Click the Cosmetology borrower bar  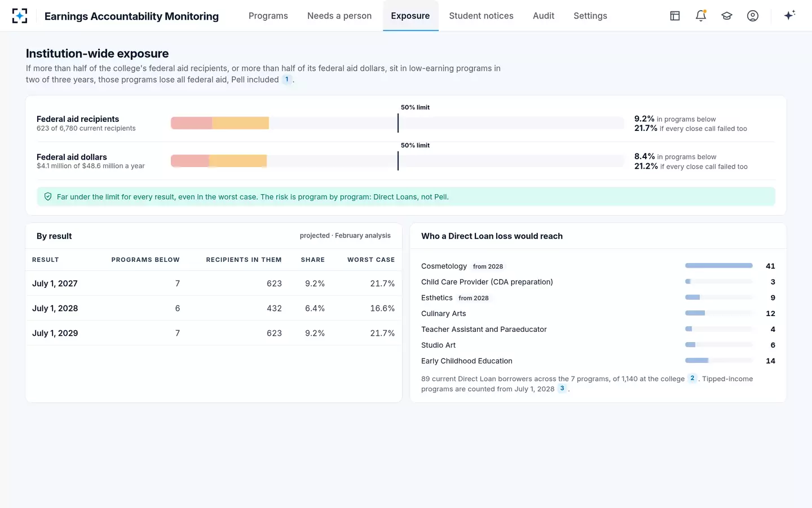719,266
